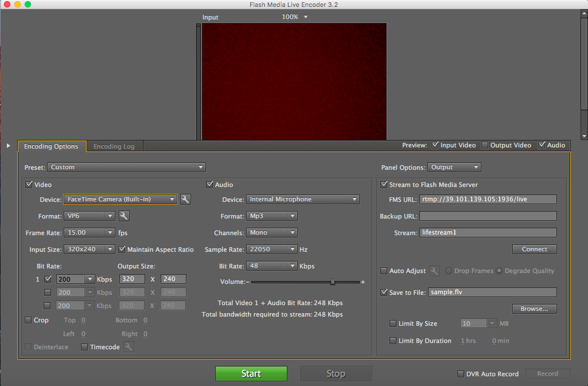The height and width of the screenshot is (386, 588).
Task: Expand the side panel disclosure triangle
Action: pos(8,146)
